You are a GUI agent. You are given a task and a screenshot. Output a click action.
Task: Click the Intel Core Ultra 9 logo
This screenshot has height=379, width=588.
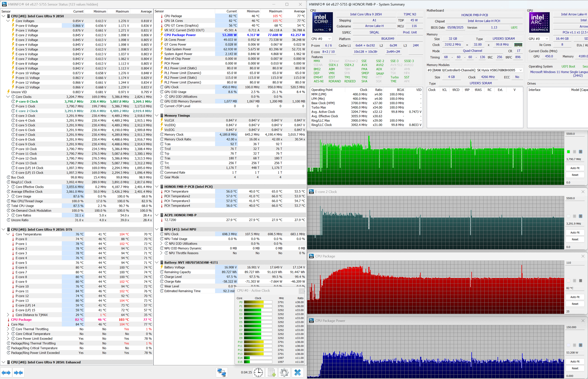click(322, 22)
